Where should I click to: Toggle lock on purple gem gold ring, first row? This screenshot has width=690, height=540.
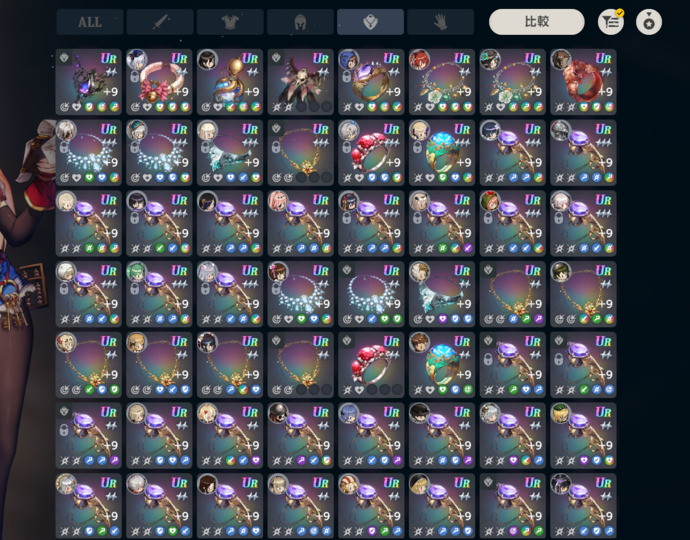tap(347, 77)
